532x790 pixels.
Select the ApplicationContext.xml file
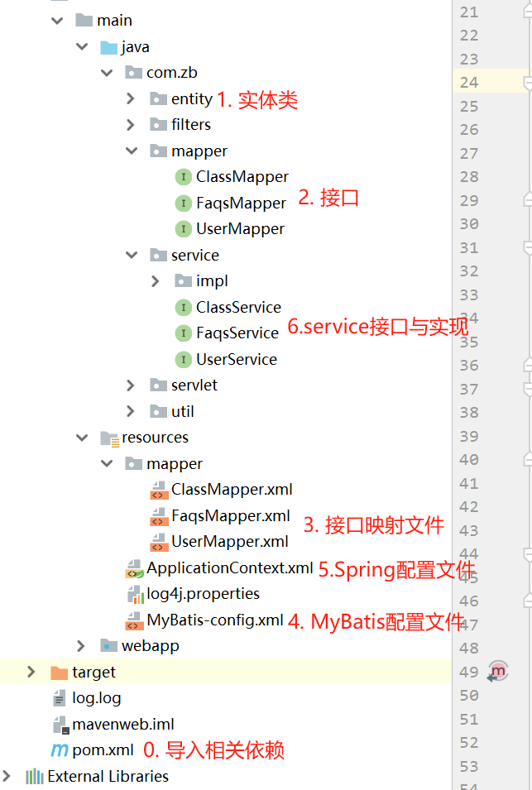230,567
